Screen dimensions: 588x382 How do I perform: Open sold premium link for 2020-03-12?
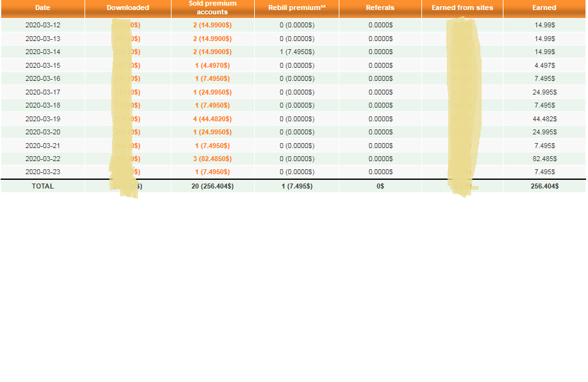(213, 26)
